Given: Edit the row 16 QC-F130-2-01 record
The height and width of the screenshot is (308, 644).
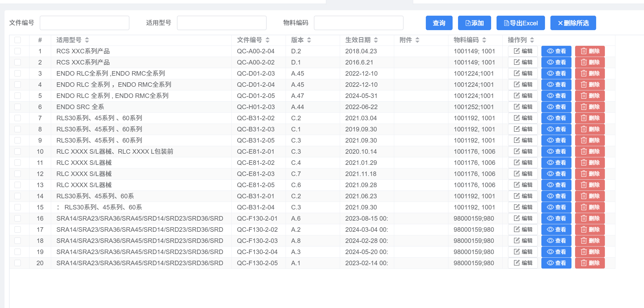Looking at the screenshot, I should (x=523, y=218).
